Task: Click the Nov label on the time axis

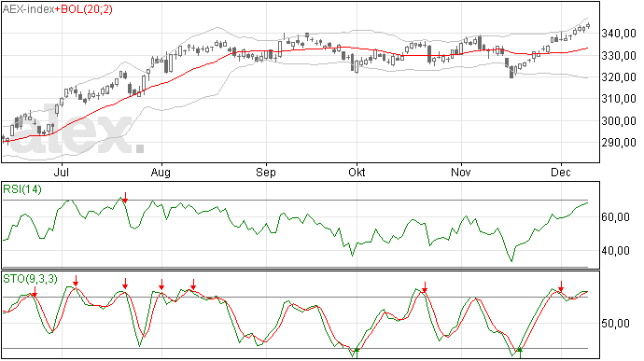Action: click(460, 172)
